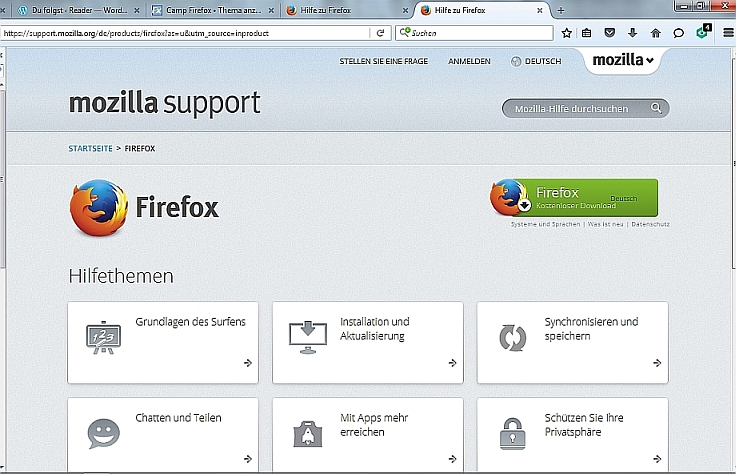This screenshot has width=736, height=474.
Task: Click the Privatsphäre padlock icon
Action: [513, 433]
